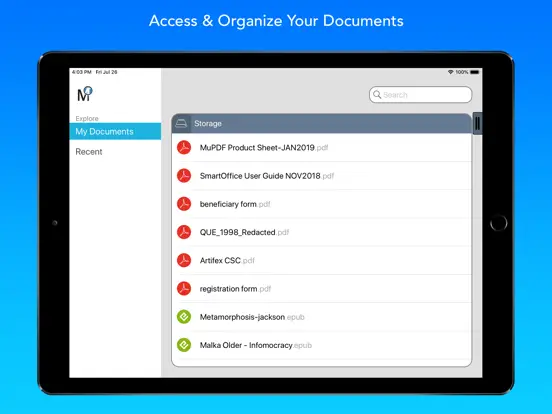The image size is (552, 414).
Task: Open Metamorphosis-jackson.epub from the list
Action: tap(321, 317)
